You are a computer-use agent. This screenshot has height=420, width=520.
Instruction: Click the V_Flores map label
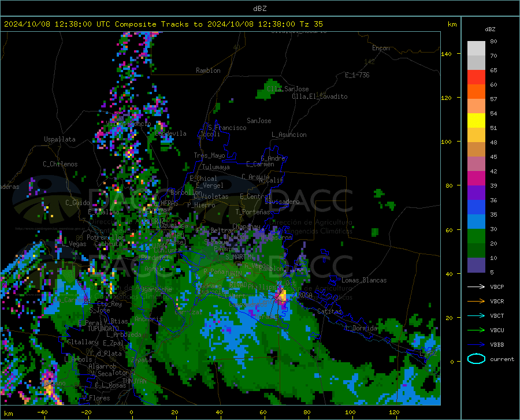tap(96, 398)
